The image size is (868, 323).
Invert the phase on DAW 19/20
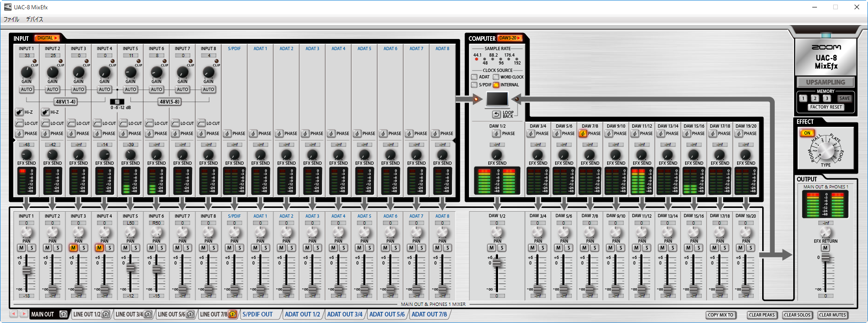pyautogui.click(x=738, y=134)
